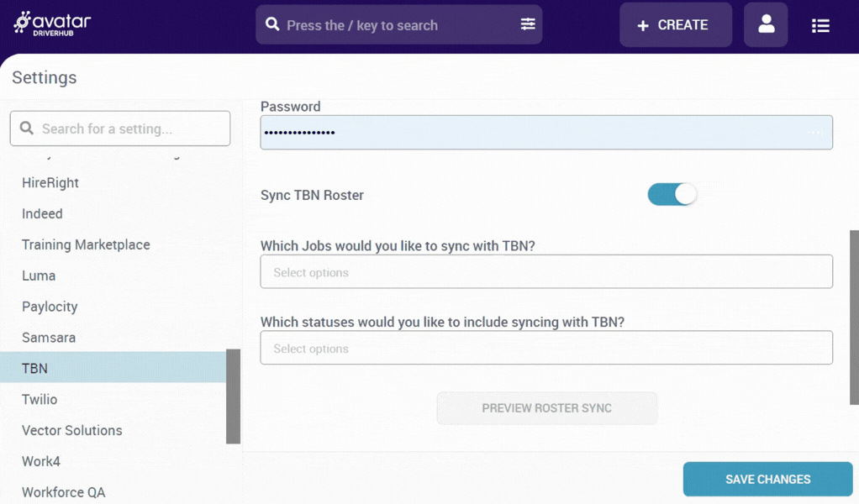The width and height of the screenshot is (859, 504).
Task: Click the Search for a setting field
Action: tap(120, 129)
